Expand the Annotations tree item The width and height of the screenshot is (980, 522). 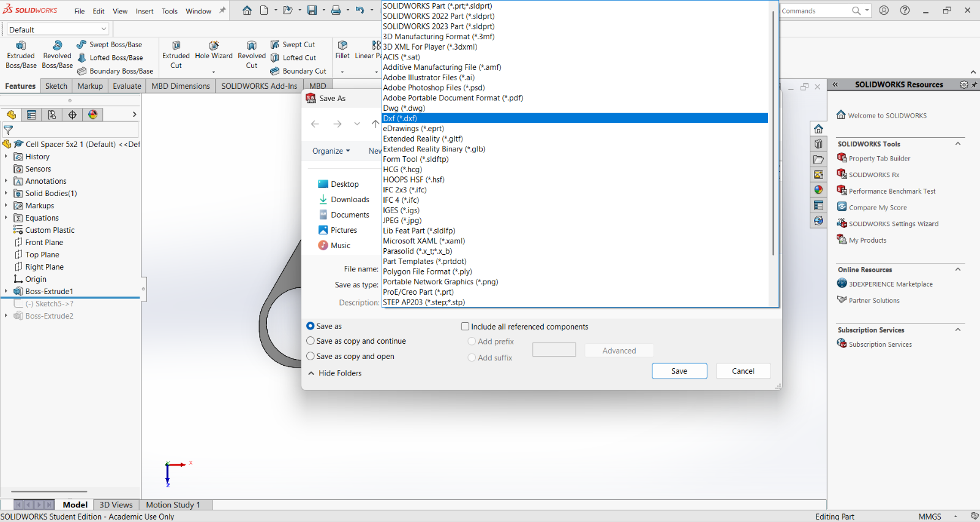point(6,181)
